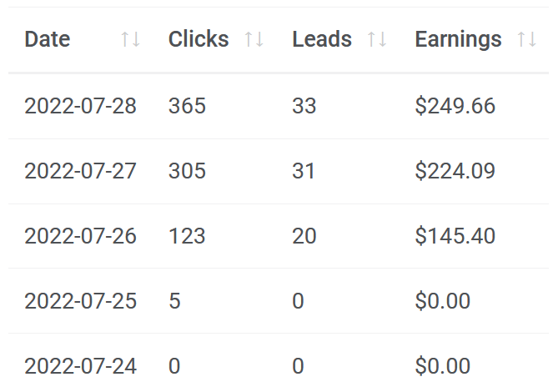Screen dimensions: 553x392
Task: Click the Earnings column header
Action: (458, 40)
